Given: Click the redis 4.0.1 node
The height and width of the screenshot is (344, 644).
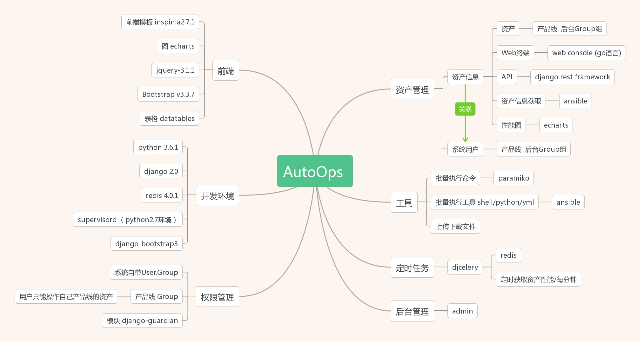Looking at the screenshot, I should coord(162,195).
